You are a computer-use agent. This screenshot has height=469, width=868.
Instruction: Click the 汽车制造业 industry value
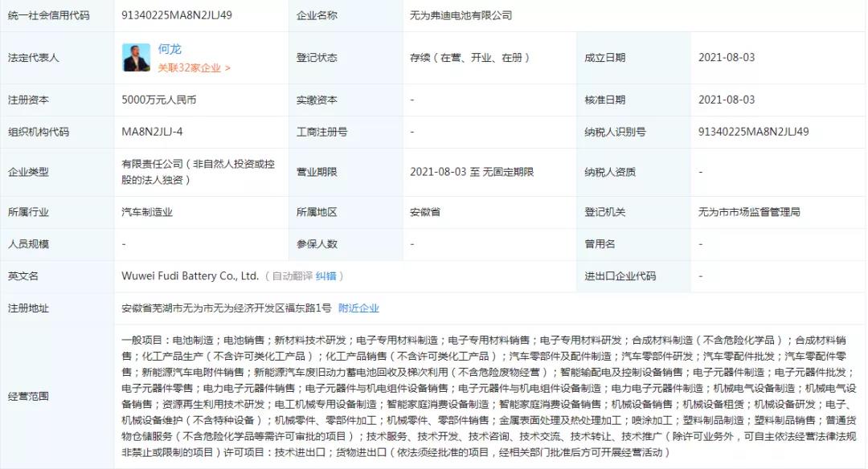(x=147, y=212)
